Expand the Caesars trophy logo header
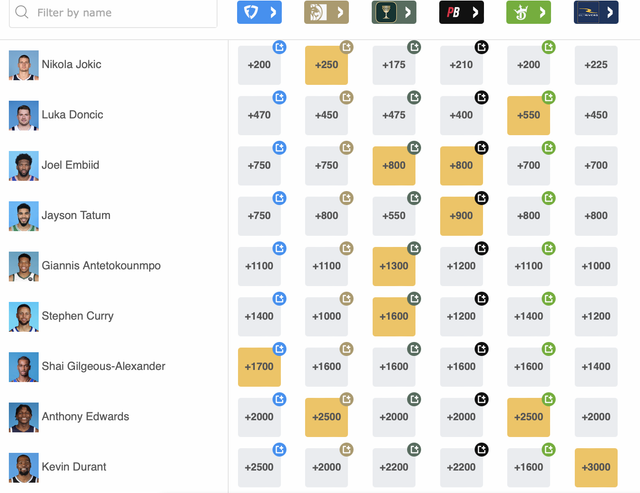640x493 pixels. coord(393,12)
